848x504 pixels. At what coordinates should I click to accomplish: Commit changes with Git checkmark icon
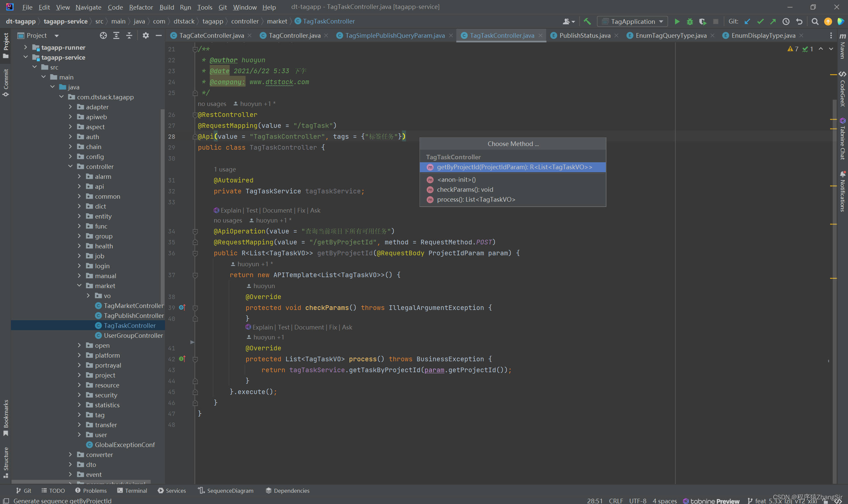pos(760,22)
